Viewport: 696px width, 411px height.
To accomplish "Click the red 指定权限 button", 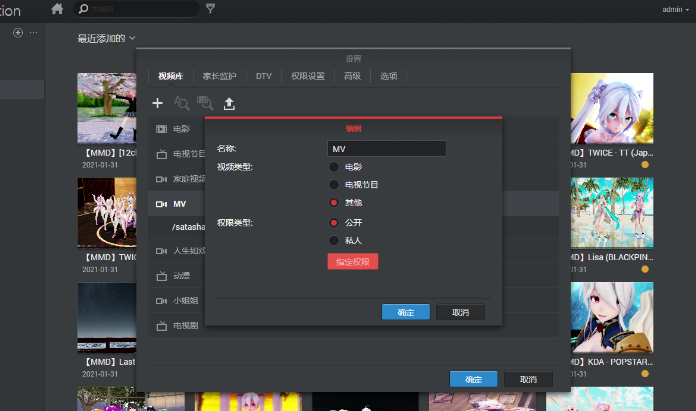I will [x=353, y=261].
